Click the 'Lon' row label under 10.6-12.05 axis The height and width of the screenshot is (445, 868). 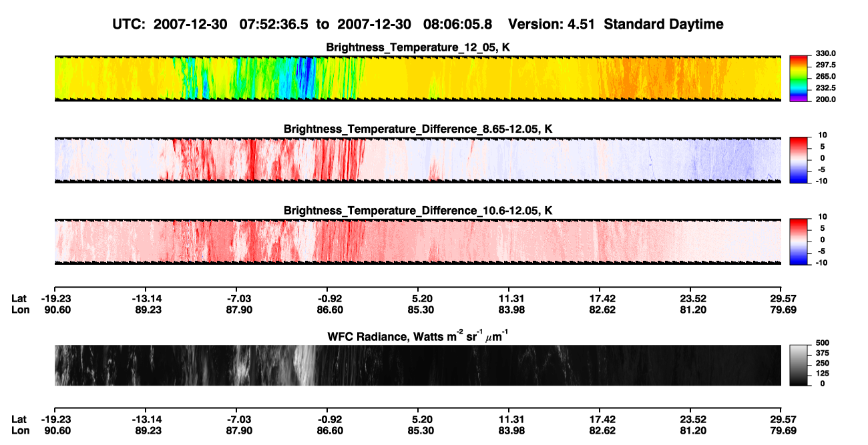20,310
